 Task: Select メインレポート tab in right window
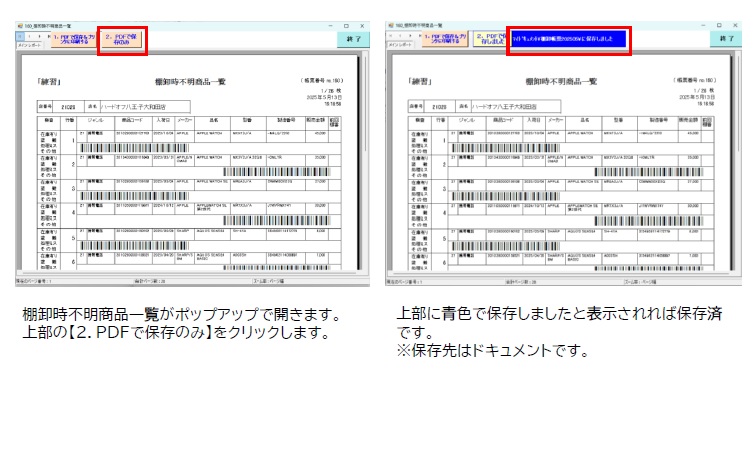tap(403, 46)
